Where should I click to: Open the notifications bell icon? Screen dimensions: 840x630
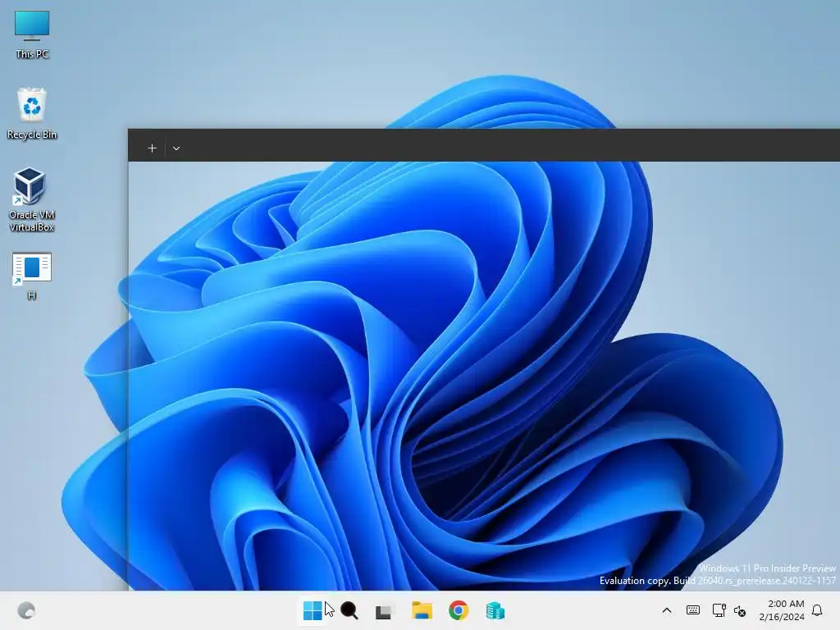point(817,610)
